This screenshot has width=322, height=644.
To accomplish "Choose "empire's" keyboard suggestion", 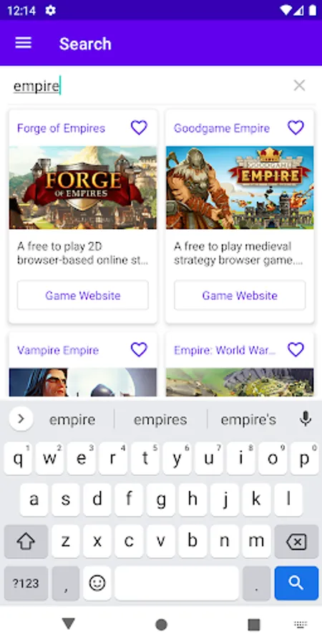I will point(248,420).
